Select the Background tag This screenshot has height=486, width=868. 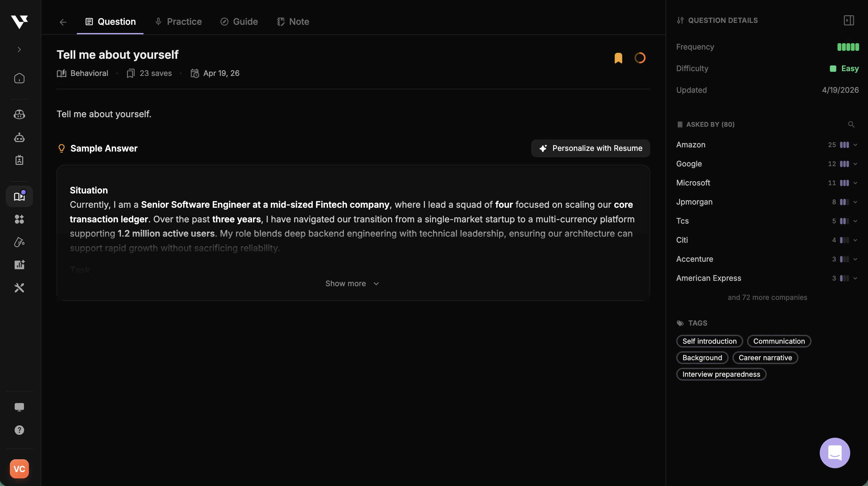[x=702, y=358]
